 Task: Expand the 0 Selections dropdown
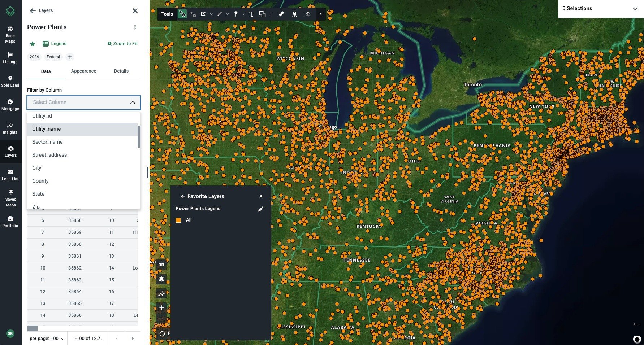[601, 9]
